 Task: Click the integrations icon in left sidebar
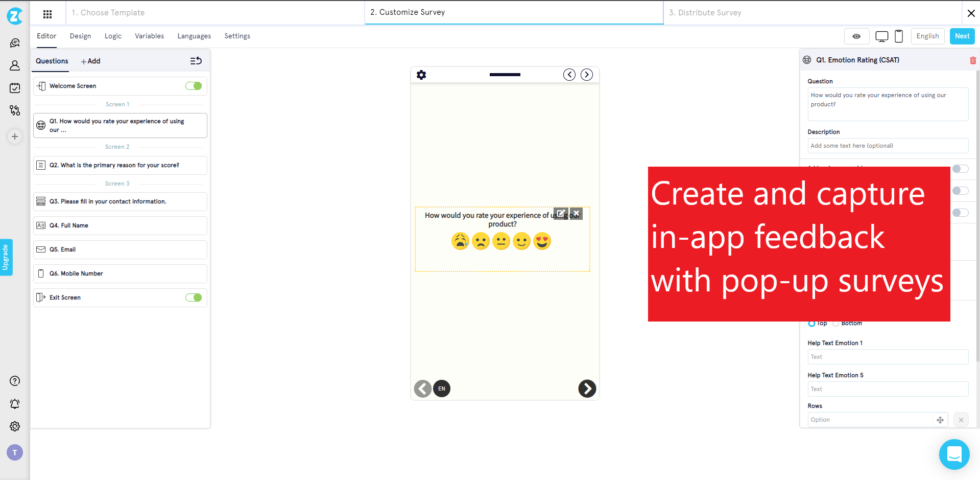(15, 110)
